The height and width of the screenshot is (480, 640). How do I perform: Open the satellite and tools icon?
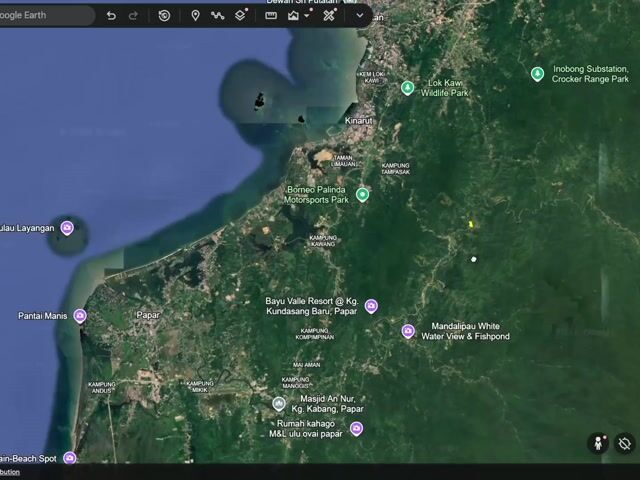(329, 16)
